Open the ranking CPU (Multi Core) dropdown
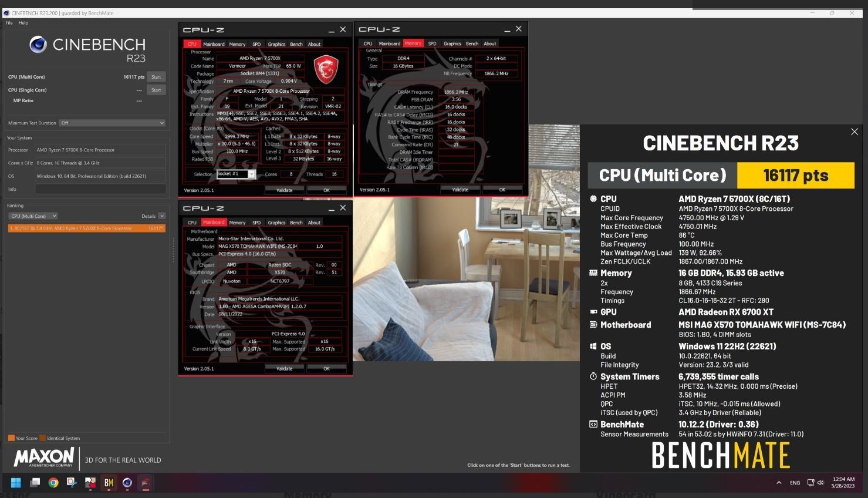This screenshot has width=868, height=498. click(33, 216)
